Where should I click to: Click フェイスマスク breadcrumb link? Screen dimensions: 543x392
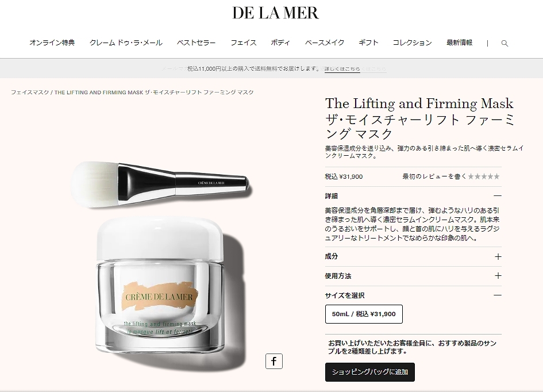point(30,93)
